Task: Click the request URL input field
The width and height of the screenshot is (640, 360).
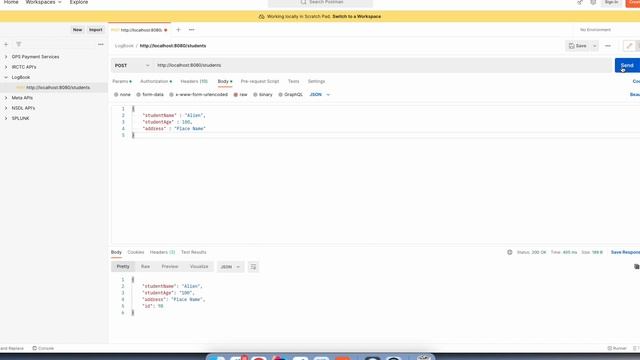Action: (382, 65)
